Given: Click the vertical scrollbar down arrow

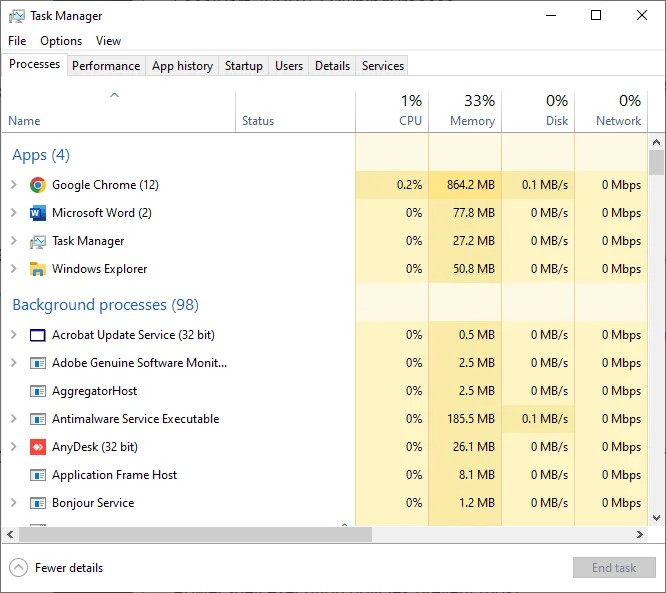Looking at the screenshot, I should [x=657, y=517].
